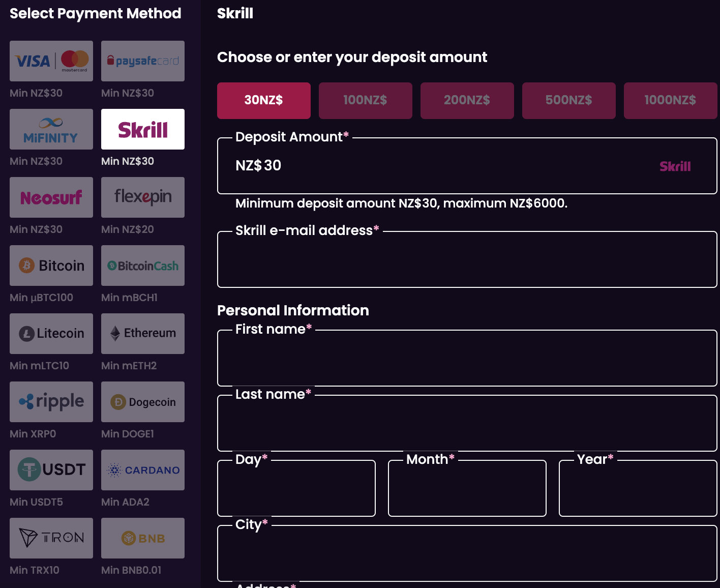Select the Skrill payment tile
This screenshot has width=720, height=588.
pyautogui.click(x=143, y=129)
